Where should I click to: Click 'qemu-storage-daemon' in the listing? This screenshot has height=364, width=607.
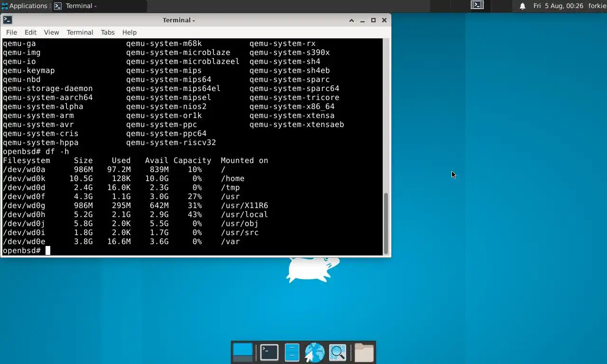tap(48, 89)
